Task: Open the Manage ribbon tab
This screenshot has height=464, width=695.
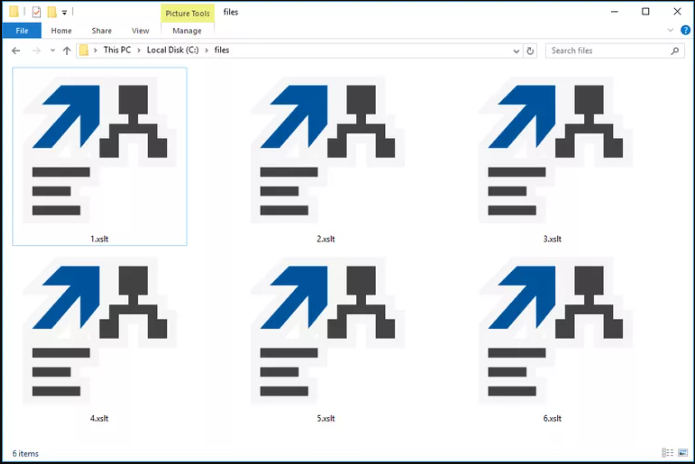Action: [x=187, y=31]
